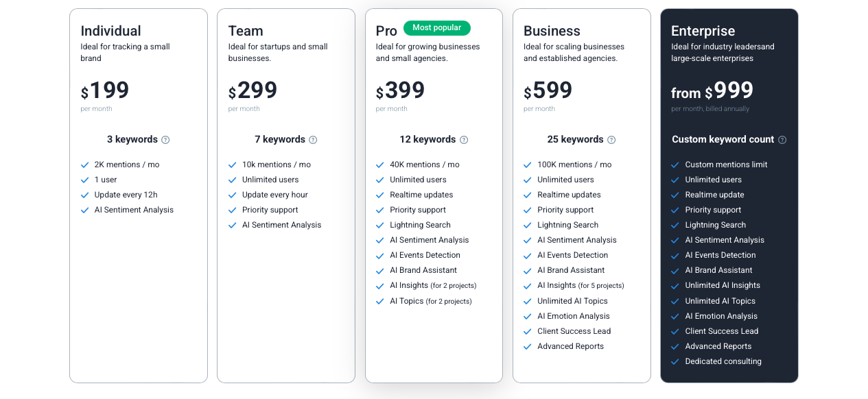Click the checkmark beside AI Sentiment Analysis in Pro
Screen dimensions: 868x399
(x=380, y=240)
